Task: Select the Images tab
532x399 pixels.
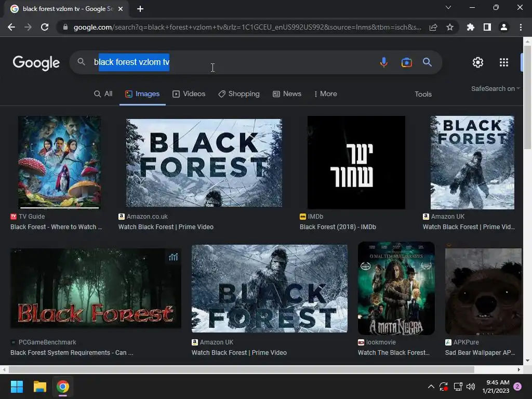Action: (x=142, y=94)
